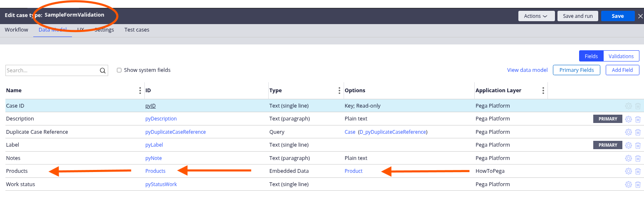This screenshot has width=644, height=199.
Task: Click the search magnifier icon
Action: [x=103, y=71]
